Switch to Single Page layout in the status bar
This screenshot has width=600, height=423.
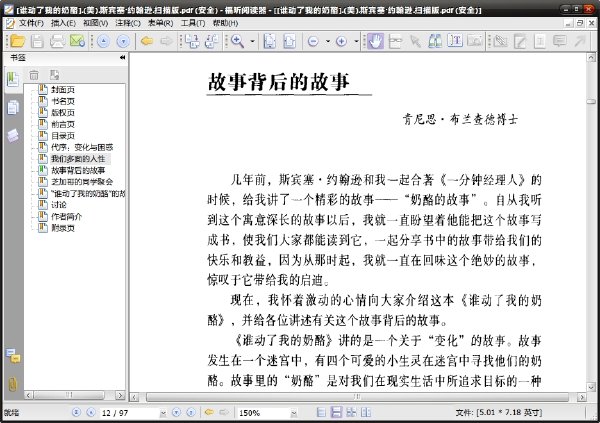(321, 412)
